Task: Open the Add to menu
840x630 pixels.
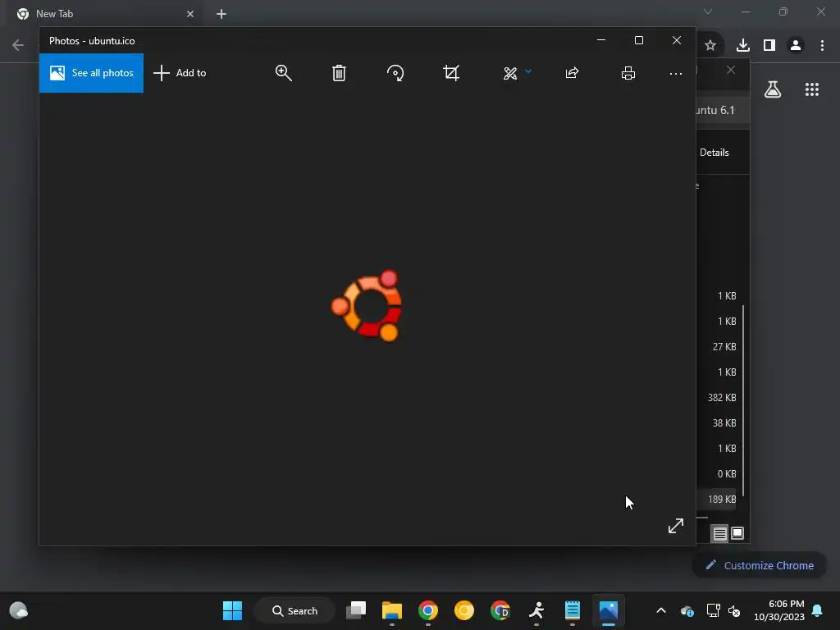Action: pos(180,73)
